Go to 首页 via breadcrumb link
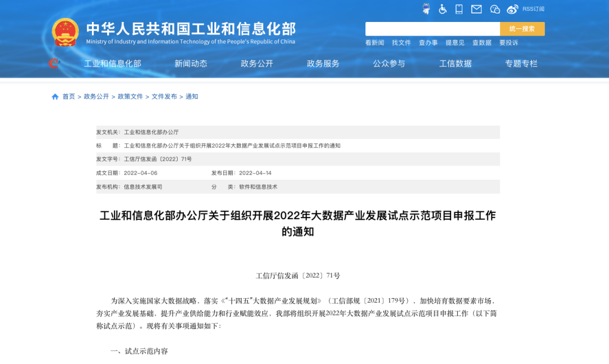The width and height of the screenshot is (609, 364). tap(67, 96)
